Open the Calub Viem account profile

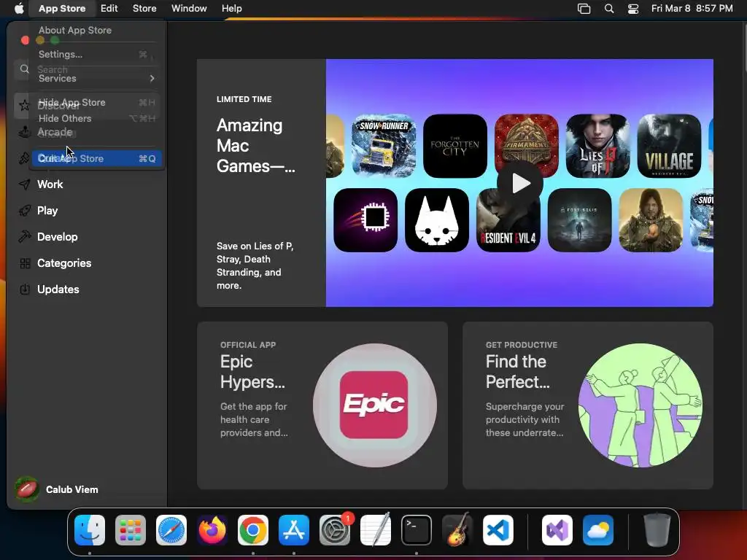coord(57,489)
